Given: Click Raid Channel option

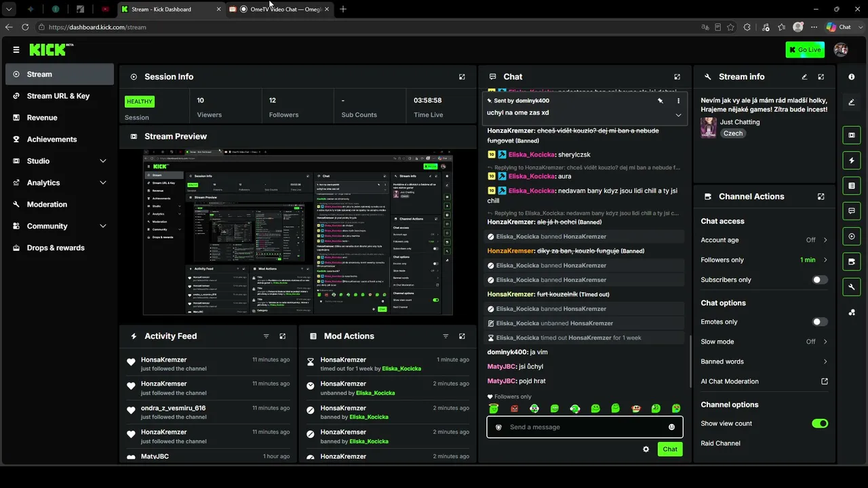Looking at the screenshot, I should [x=720, y=443].
